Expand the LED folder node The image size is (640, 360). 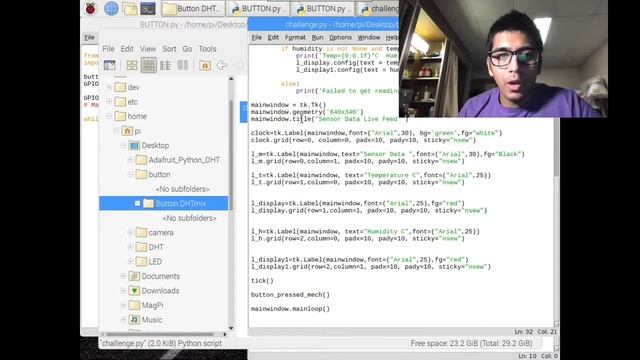(x=130, y=262)
